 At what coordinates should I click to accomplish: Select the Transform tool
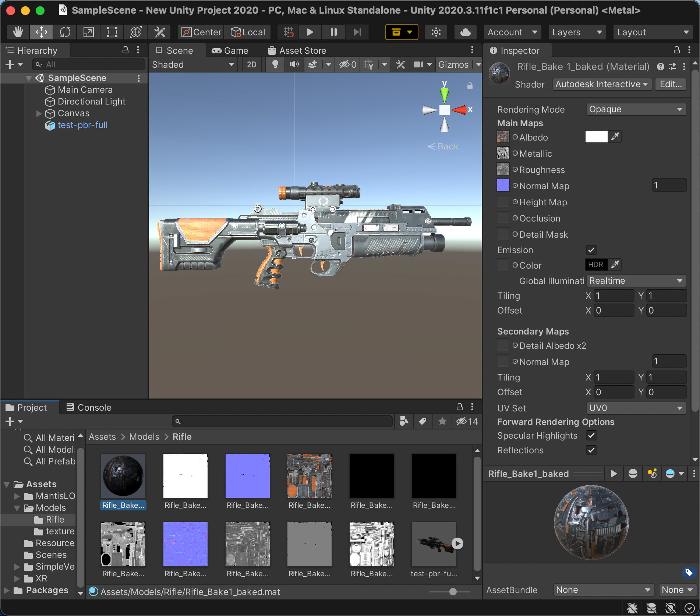tap(135, 32)
